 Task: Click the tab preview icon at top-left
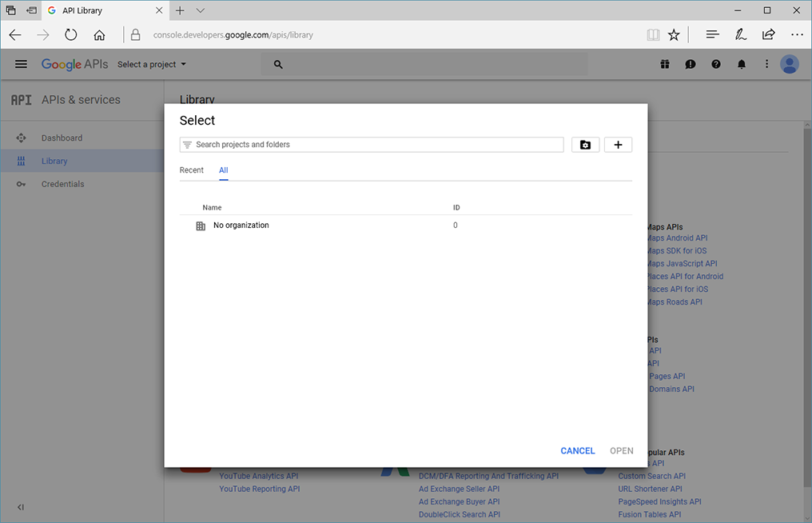(x=10, y=10)
